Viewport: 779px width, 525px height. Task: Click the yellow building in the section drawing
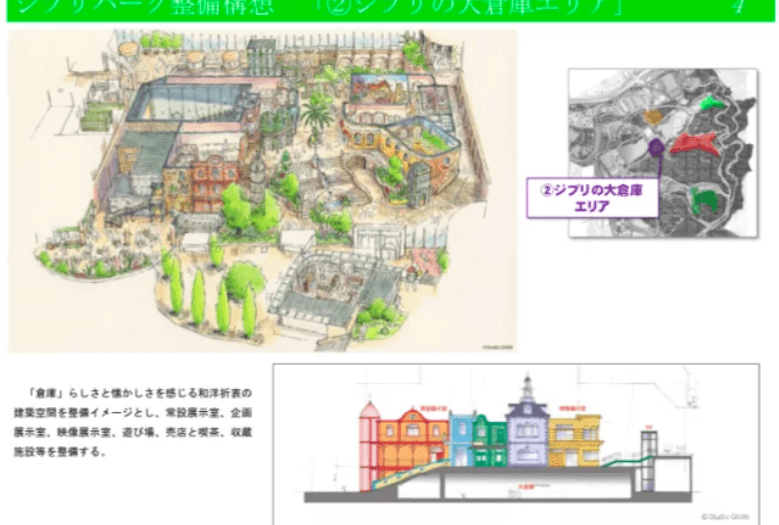[x=575, y=442]
